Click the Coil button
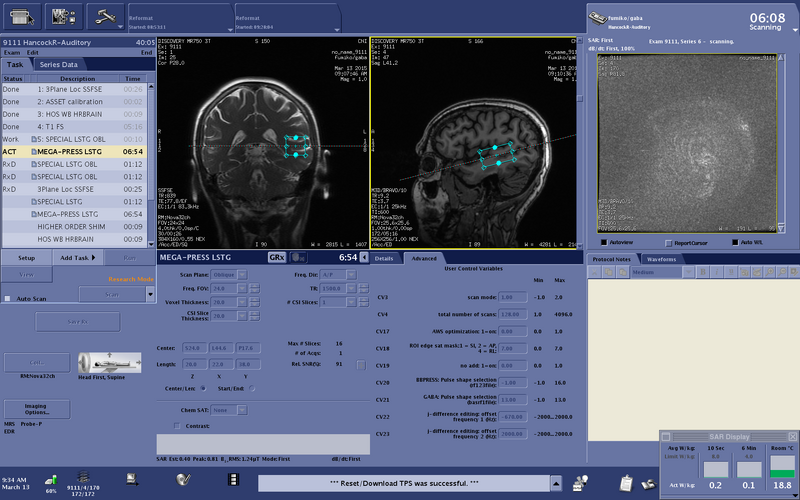 [x=37, y=363]
